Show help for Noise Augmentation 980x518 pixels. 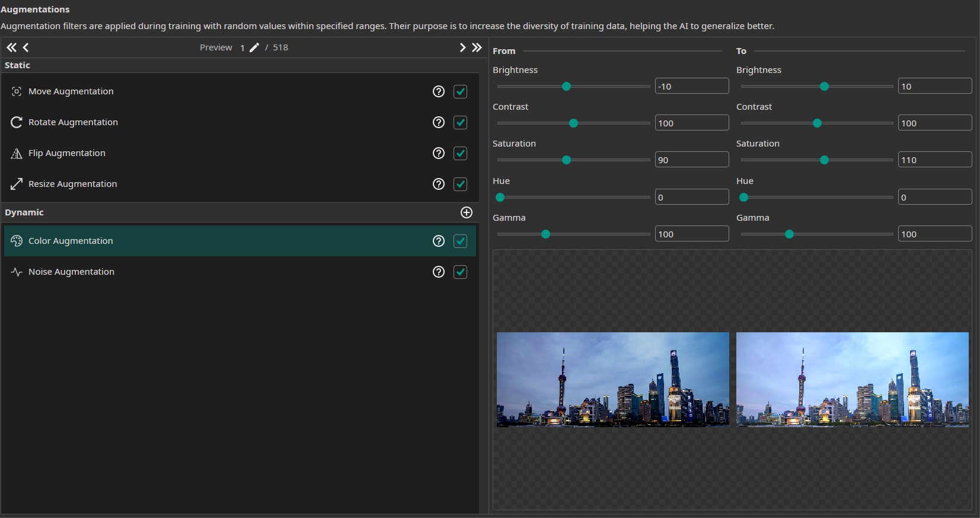pos(439,272)
